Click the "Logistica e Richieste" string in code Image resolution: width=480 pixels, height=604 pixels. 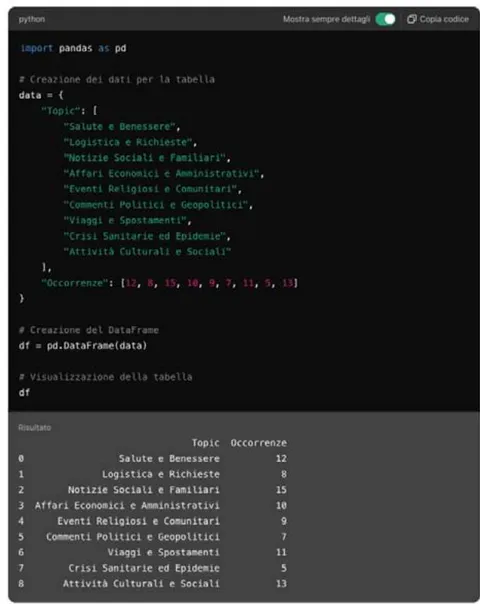(x=128, y=142)
